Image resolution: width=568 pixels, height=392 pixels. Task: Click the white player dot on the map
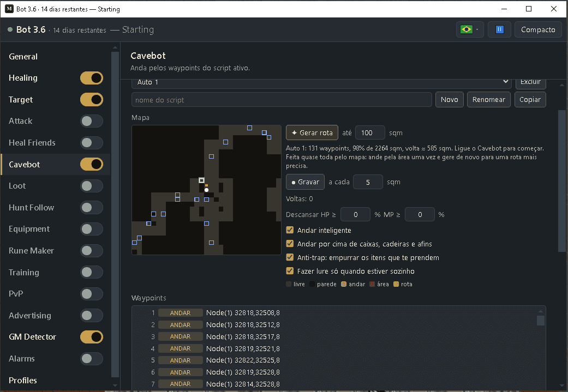pos(206,190)
